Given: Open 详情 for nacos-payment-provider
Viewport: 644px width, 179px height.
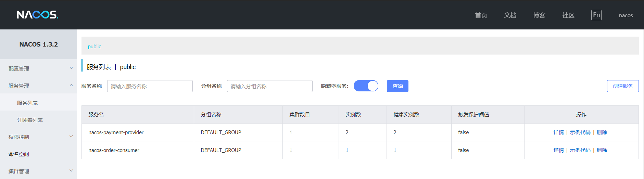Looking at the screenshot, I should point(558,132).
